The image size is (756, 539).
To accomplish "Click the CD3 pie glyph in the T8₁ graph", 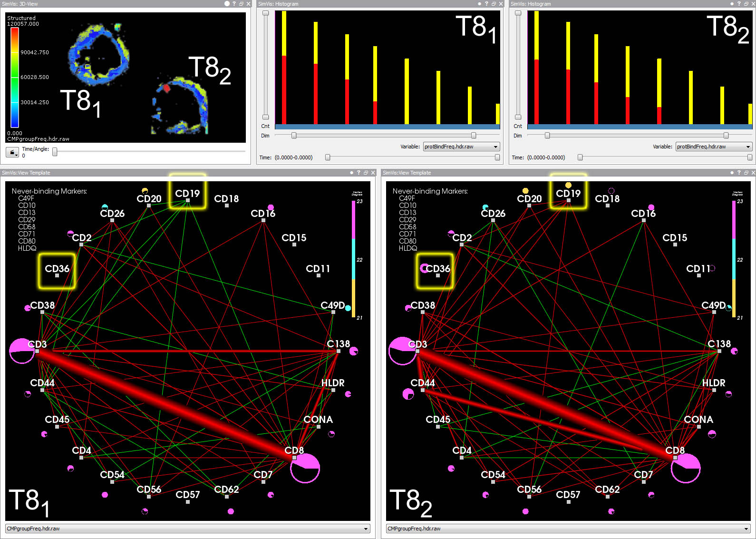I will (22, 351).
